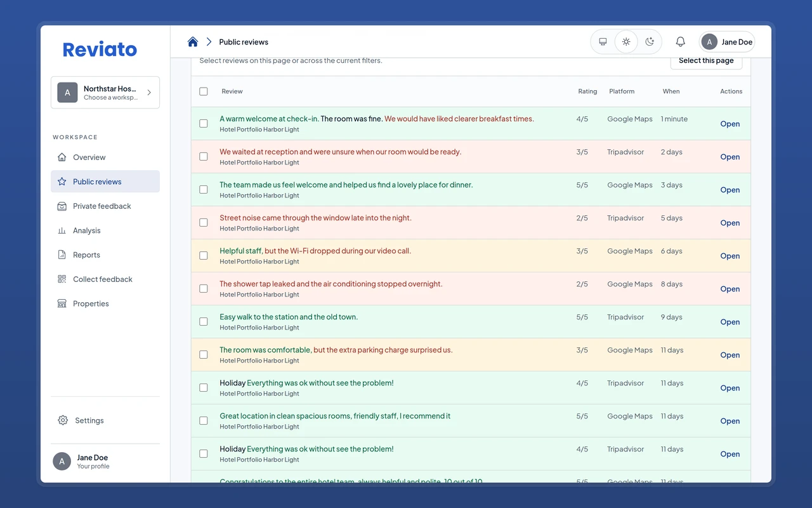
Task: Click the Collect feedback QR icon
Action: tap(62, 279)
